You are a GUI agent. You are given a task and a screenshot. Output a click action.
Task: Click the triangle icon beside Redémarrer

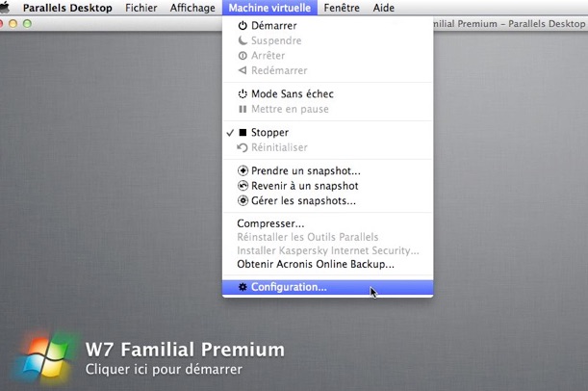click(243, 70)
